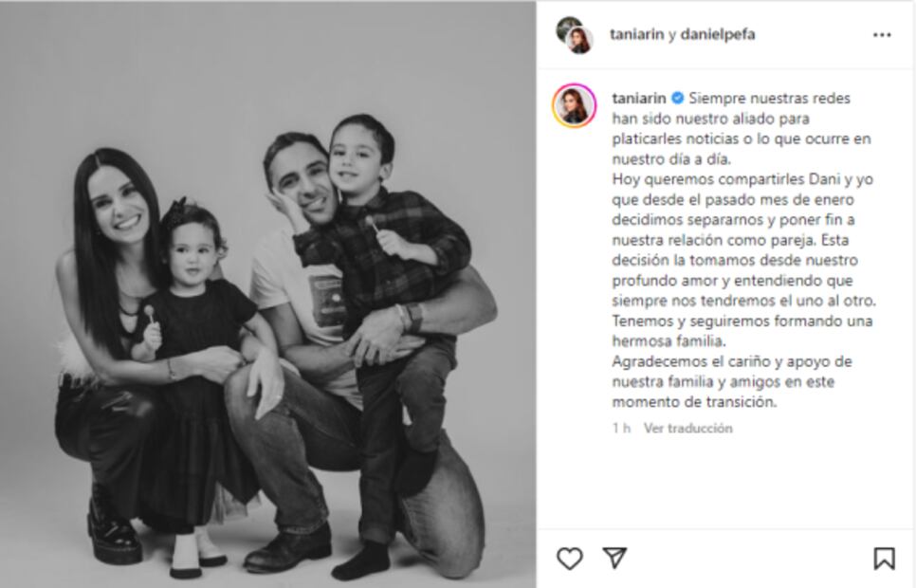Click the caption line starting with Tenemos y seguiremos
The width and height of the screenshot is (916, 588).
742,321
